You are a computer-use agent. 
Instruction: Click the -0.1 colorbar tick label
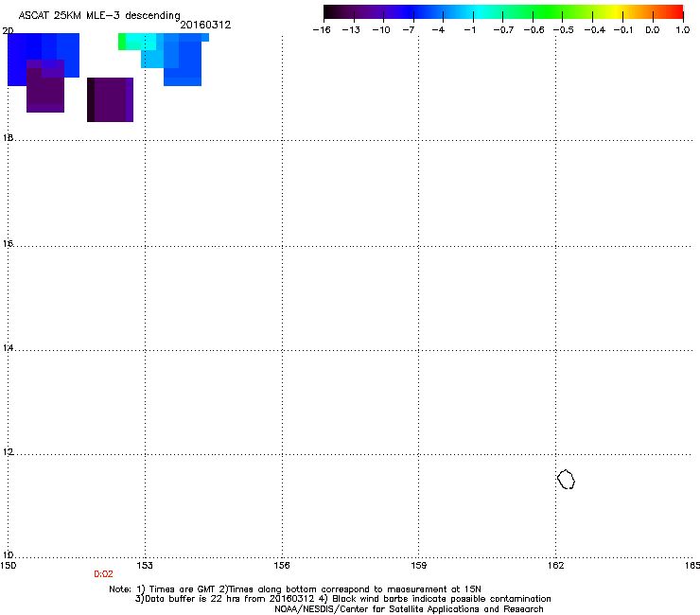(623, 30)
